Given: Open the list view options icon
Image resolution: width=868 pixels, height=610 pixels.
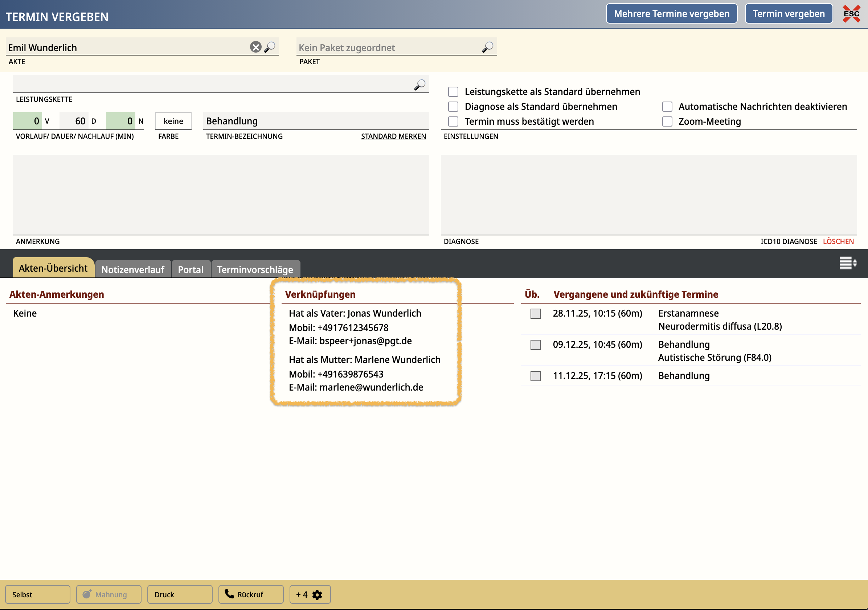Looking at the screenshot, I should (x=848, y=263).
